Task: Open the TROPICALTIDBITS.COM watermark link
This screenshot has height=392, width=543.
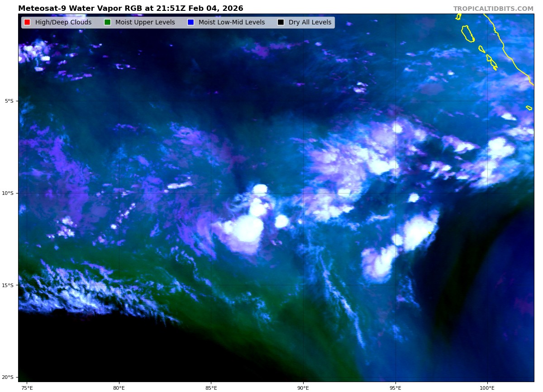Action: 493,9
